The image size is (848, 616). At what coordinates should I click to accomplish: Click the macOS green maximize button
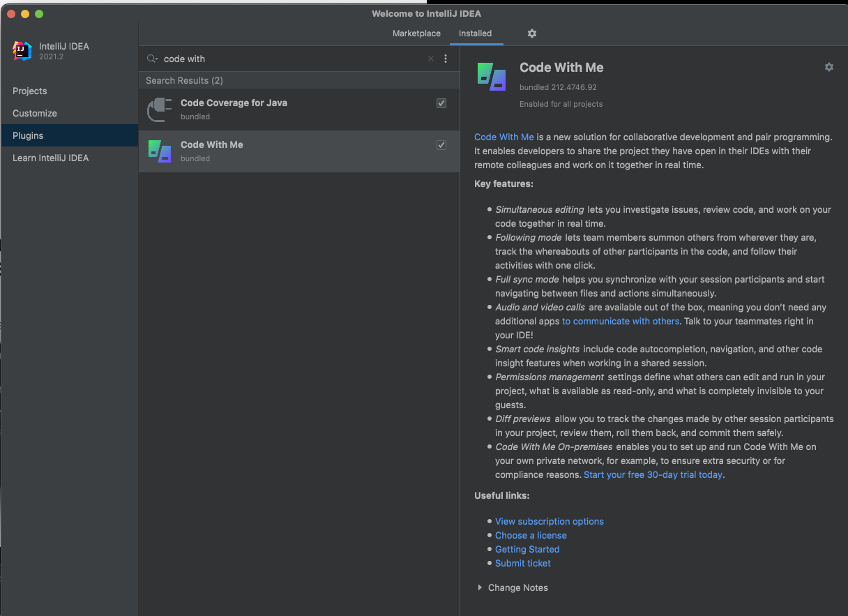[38, 14]
